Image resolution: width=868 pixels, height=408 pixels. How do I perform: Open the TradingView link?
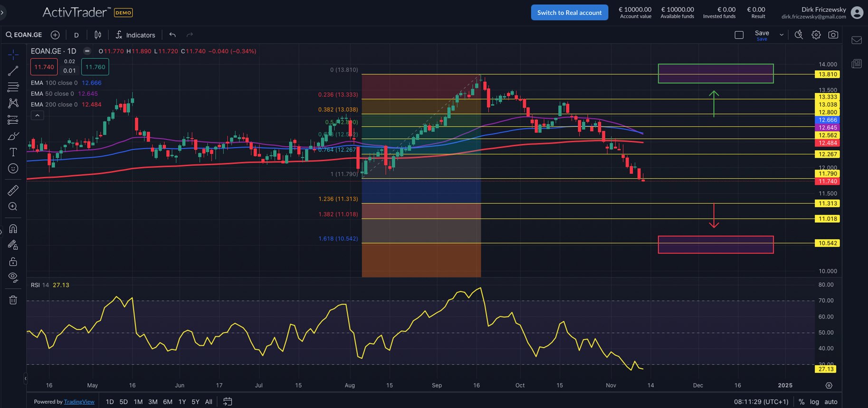[x=79, y=402]
